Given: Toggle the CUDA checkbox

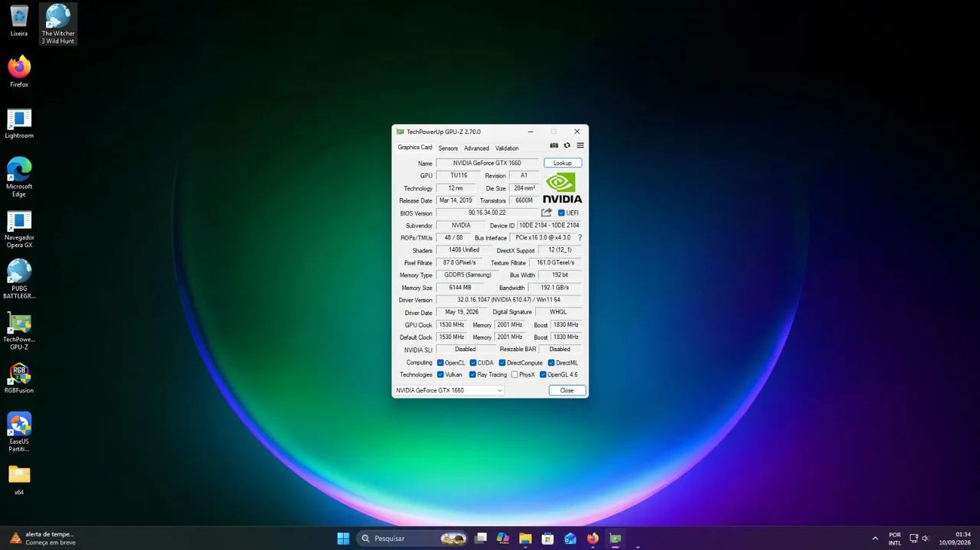Looking at the screenshot, I should 473,363.
